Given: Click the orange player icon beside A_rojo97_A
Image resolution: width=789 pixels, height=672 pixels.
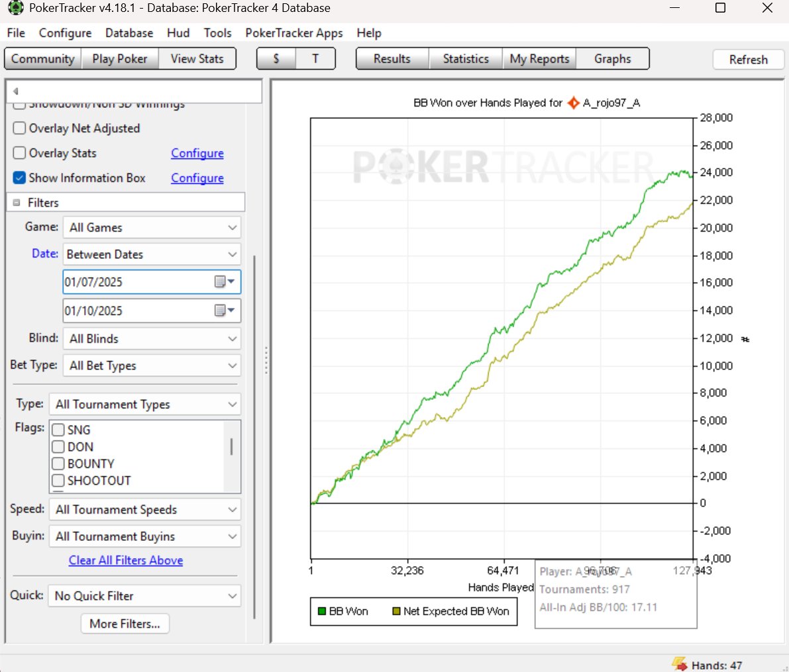Looking at the screenshot, I should coord(573,103).
